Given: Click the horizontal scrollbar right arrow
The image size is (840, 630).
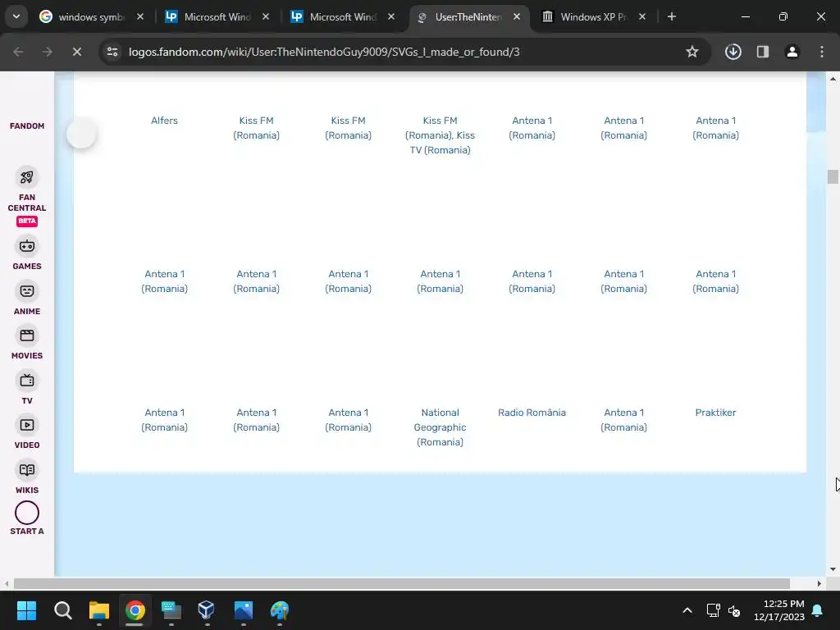Looking at the screenshot, I should click(x=819, y=583).
